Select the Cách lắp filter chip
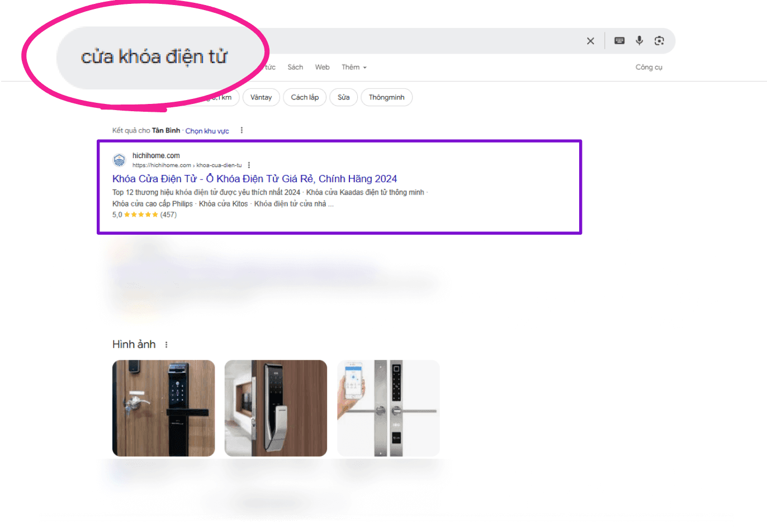 point(305,97)
